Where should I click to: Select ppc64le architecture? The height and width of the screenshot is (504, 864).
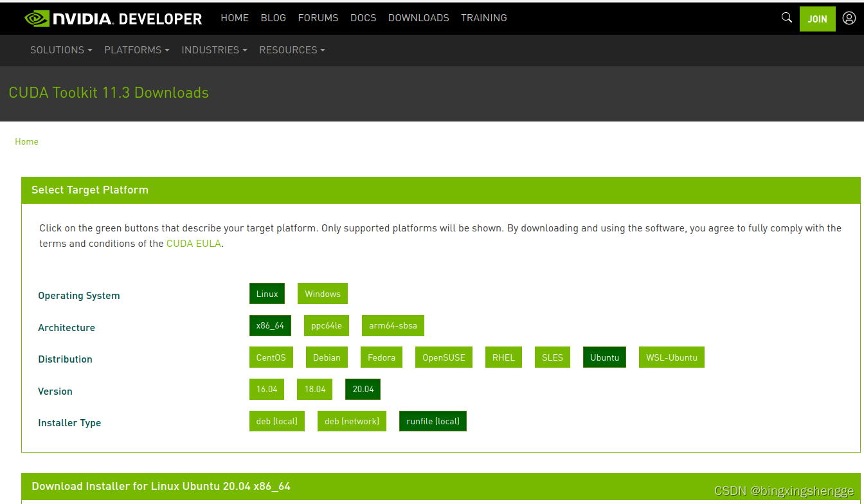click(x=327, y=325)
